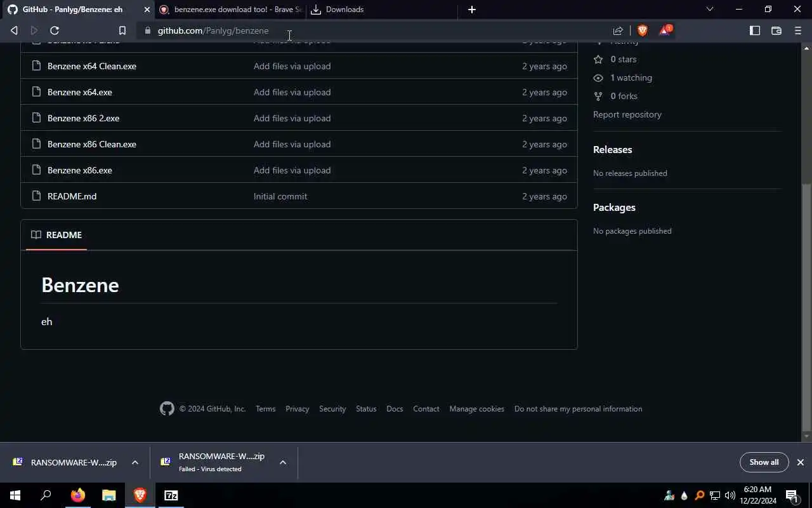Open the Status footer link
The image size is (812, 508).
coord(366,409)
